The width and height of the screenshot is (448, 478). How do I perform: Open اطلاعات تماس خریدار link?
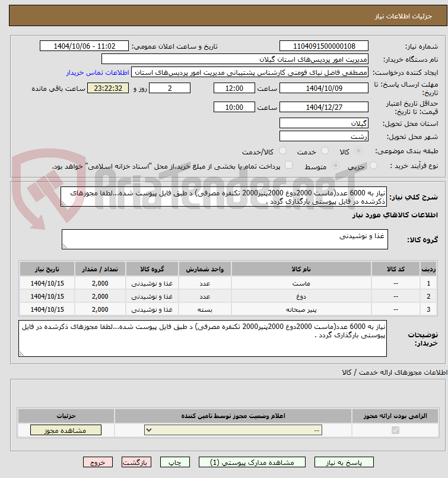[97, 72]
